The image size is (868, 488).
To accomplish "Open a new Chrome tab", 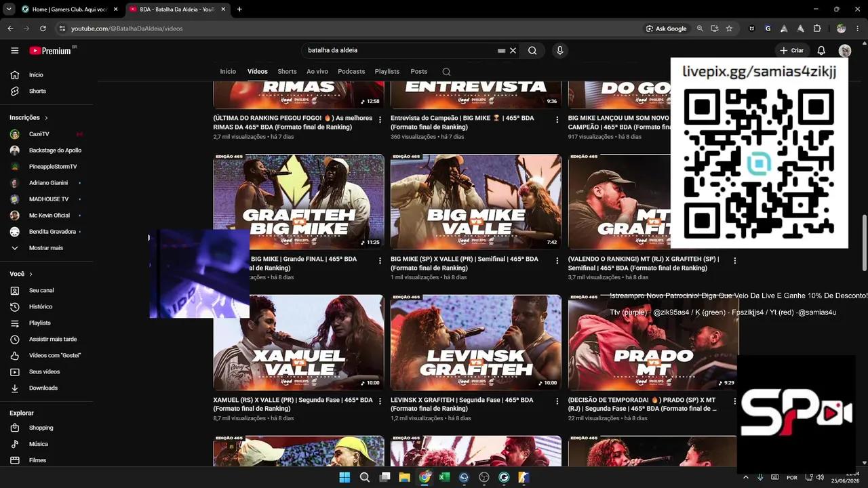I will (x=239, y=9).
